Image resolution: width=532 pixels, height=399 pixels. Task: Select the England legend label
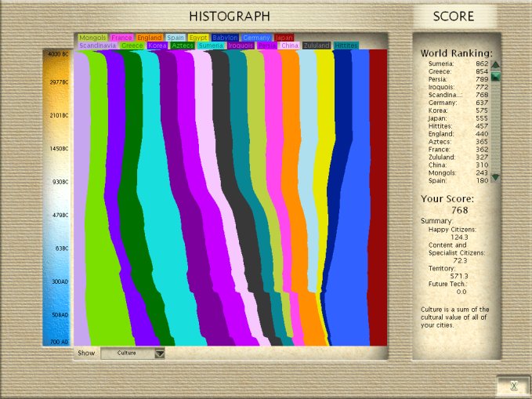tap(149, 38)
